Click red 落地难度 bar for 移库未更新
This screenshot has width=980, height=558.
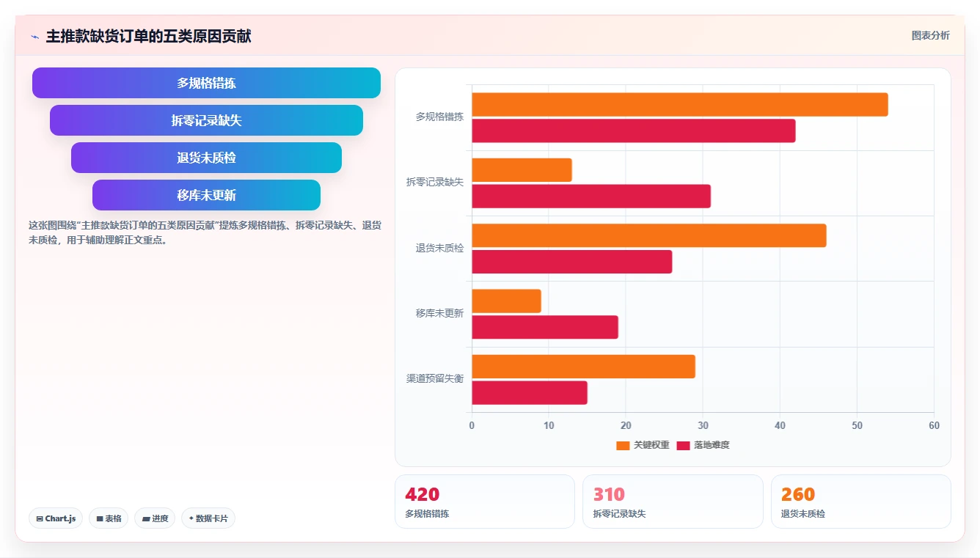coord(544,327)
